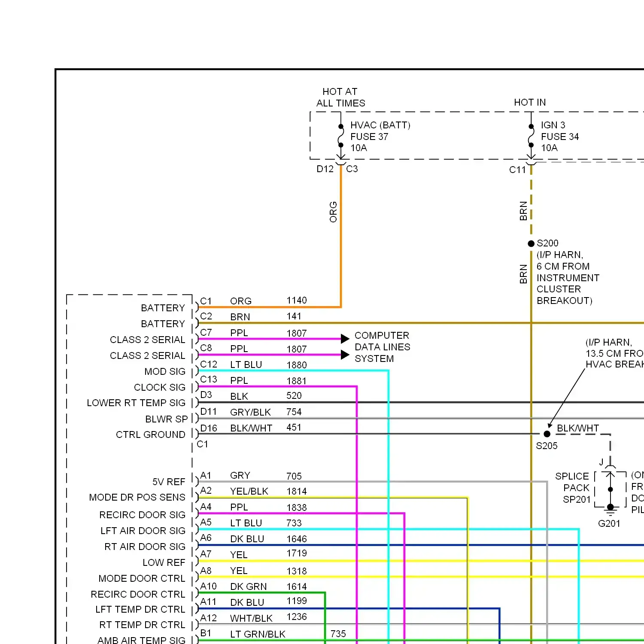Click 'RT TEMP DR CTRL' label
Viewport: 644px width, 644px height.
pyautogui.click(x=142, y=625)
